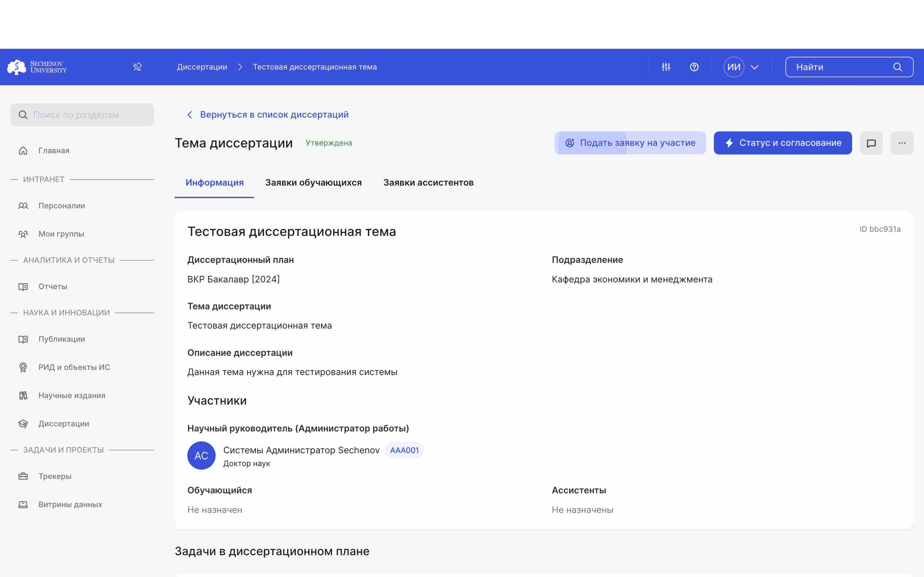This screenshot has height=577, width=924.
Task: Select Отчёты from sidebar menu
Action: coord(52,286)
